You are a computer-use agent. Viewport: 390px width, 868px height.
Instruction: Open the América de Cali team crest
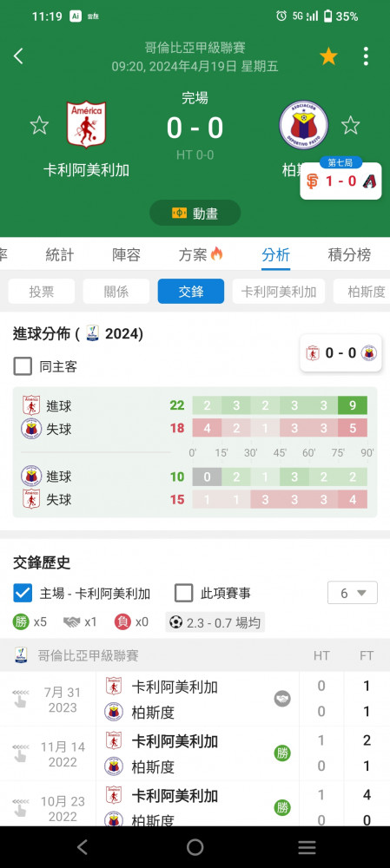click(x=86, y=124)
